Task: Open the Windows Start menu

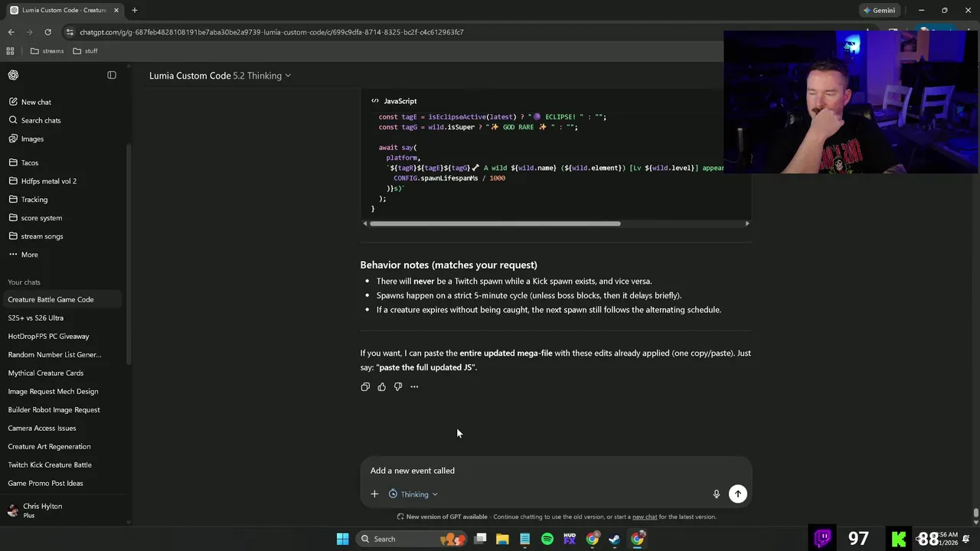Action: tap(342, 539)
